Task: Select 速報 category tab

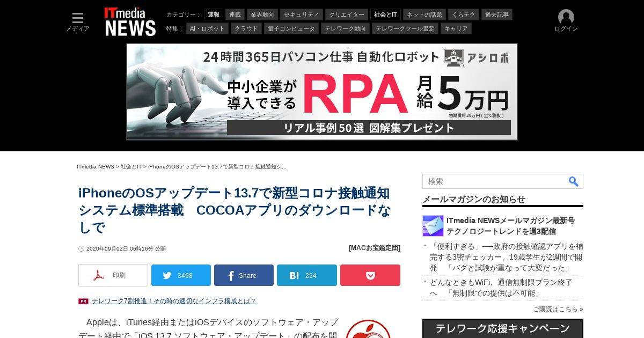Action: point(214,14)
